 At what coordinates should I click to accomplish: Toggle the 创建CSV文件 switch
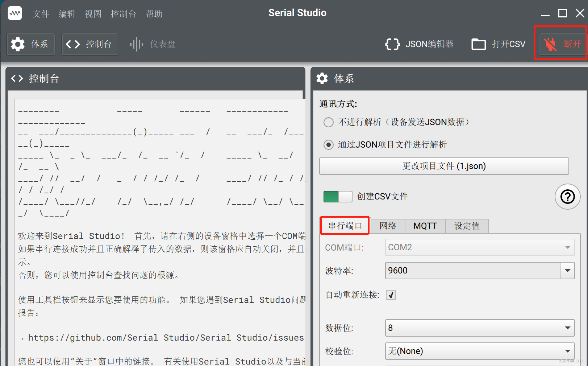click(x=338, y=197)
